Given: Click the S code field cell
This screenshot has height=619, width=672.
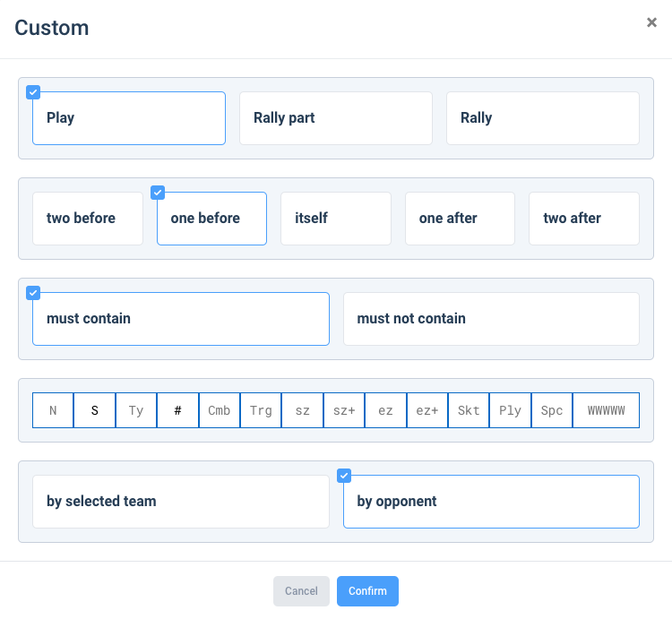Looking at the screenshot, I should pyautogui.click(x=95, y=410).
